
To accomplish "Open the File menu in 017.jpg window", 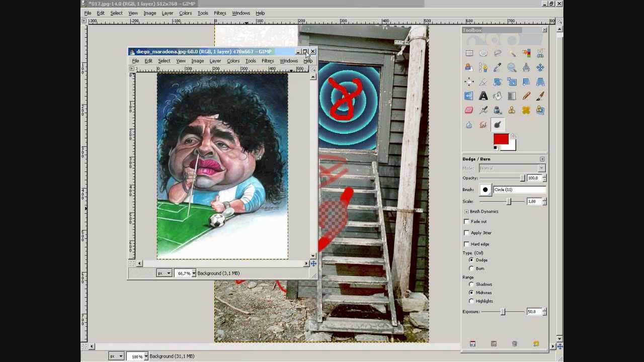I will coord(88,13).
